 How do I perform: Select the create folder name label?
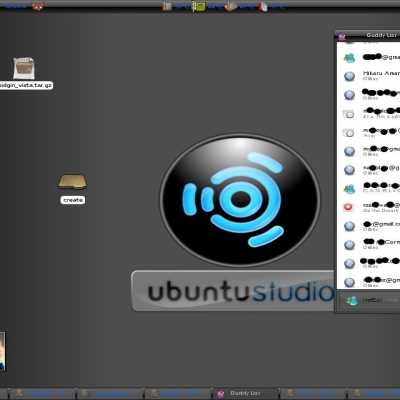(x=73, y=200)
